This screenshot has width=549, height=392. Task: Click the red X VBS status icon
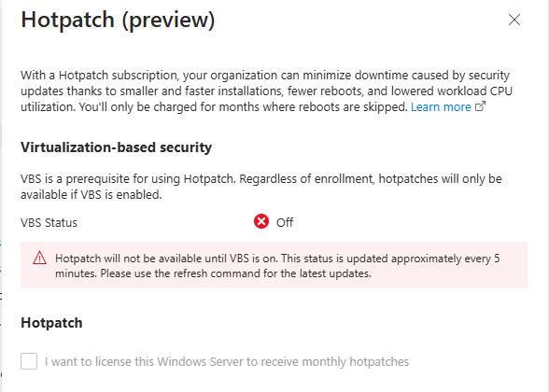tap(261, 221)
